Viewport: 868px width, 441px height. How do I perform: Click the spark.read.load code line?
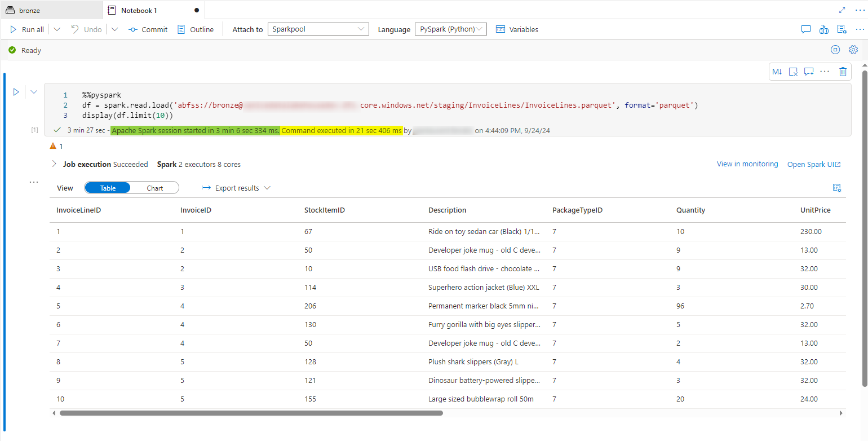click(390, 105)
